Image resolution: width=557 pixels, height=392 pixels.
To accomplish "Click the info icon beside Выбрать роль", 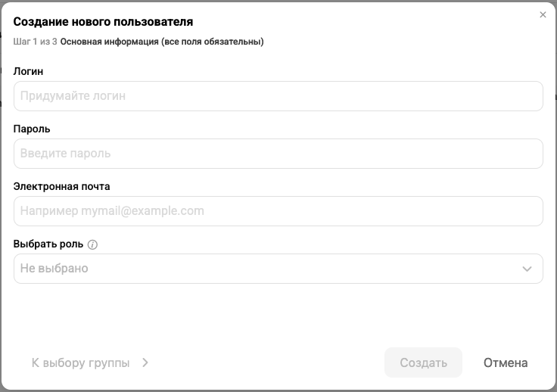I will coord(93,244).
